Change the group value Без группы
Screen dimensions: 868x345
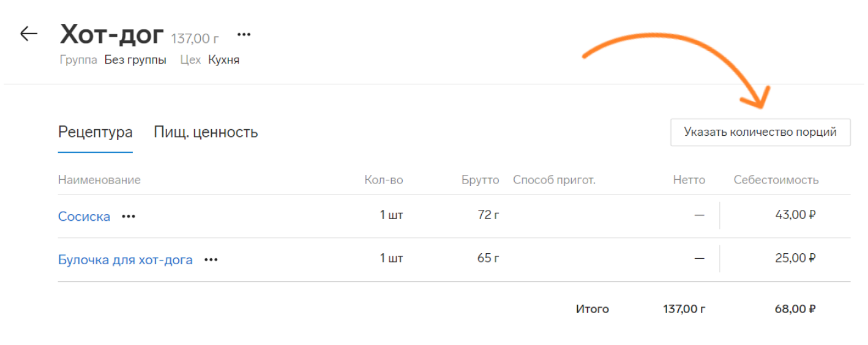(135, 60)
